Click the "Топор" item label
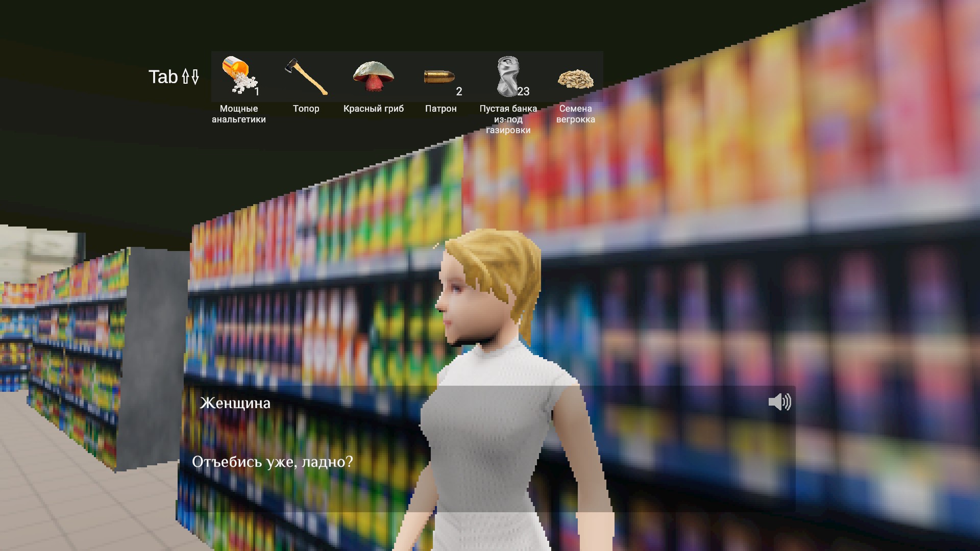The height and width of the screenshot is (551, 980). point(306,109)
